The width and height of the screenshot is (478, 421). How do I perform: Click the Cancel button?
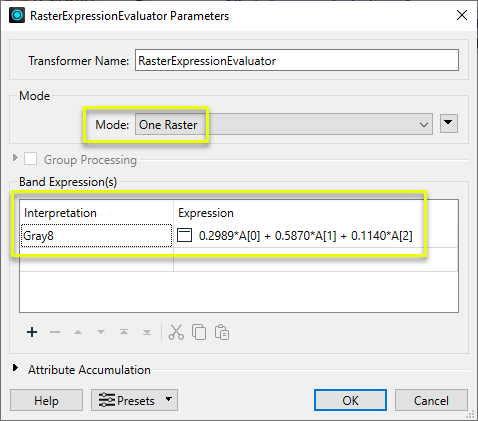pyautogui.click(x=431, y=400)
